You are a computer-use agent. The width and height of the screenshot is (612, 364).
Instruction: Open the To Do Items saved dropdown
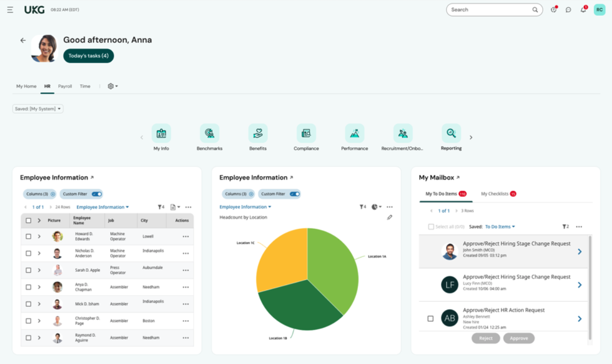[x=500, y=227]
